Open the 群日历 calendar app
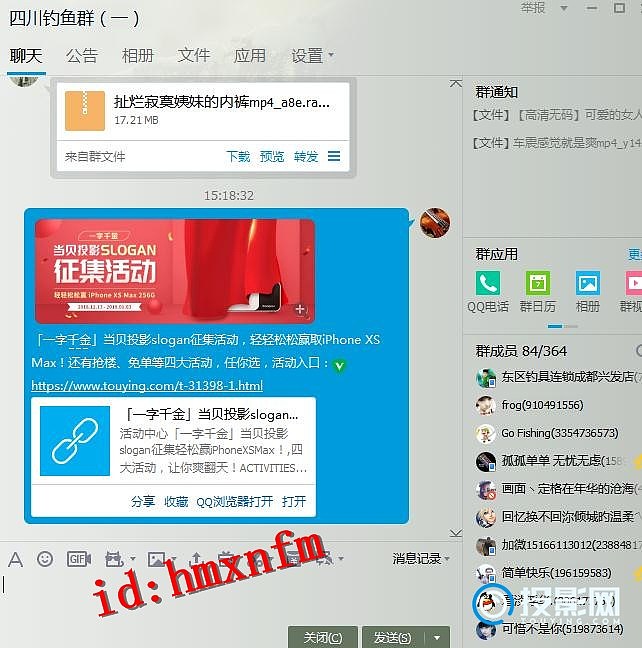The height and width of the screenshot is (648, 642). tap(537, 283)
